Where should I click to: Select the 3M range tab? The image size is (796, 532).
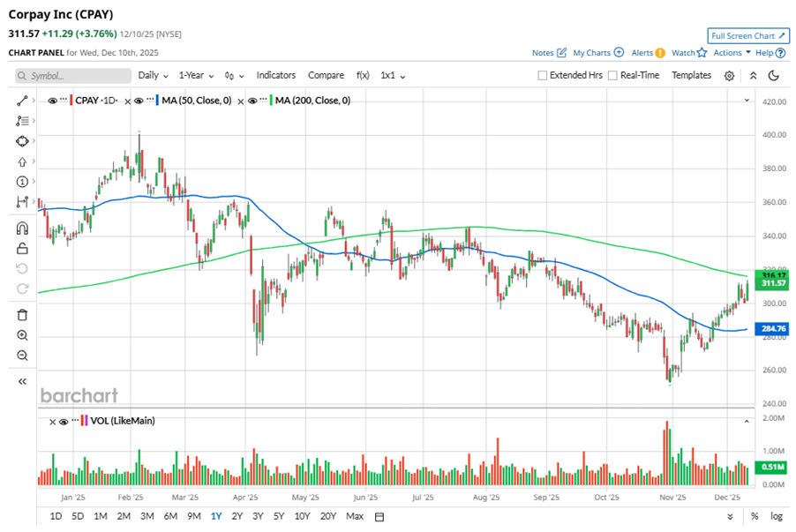pos(147,516)
